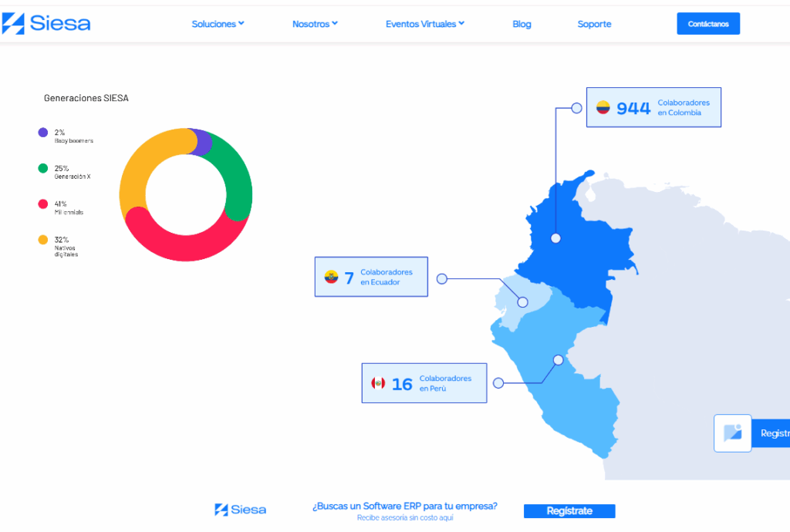Select the purple Baby boomers legend dot

(43, 133)
